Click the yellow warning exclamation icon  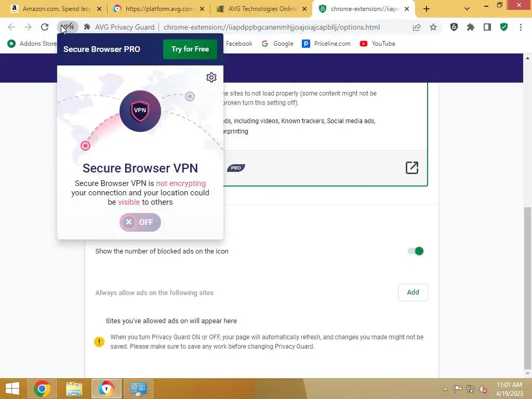click(99, 342)
